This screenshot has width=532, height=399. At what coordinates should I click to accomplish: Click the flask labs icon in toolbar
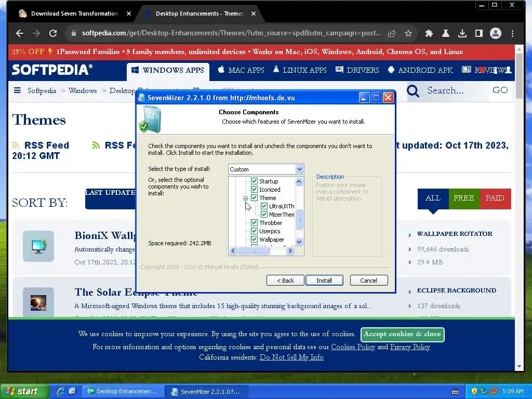click(445, 33)
